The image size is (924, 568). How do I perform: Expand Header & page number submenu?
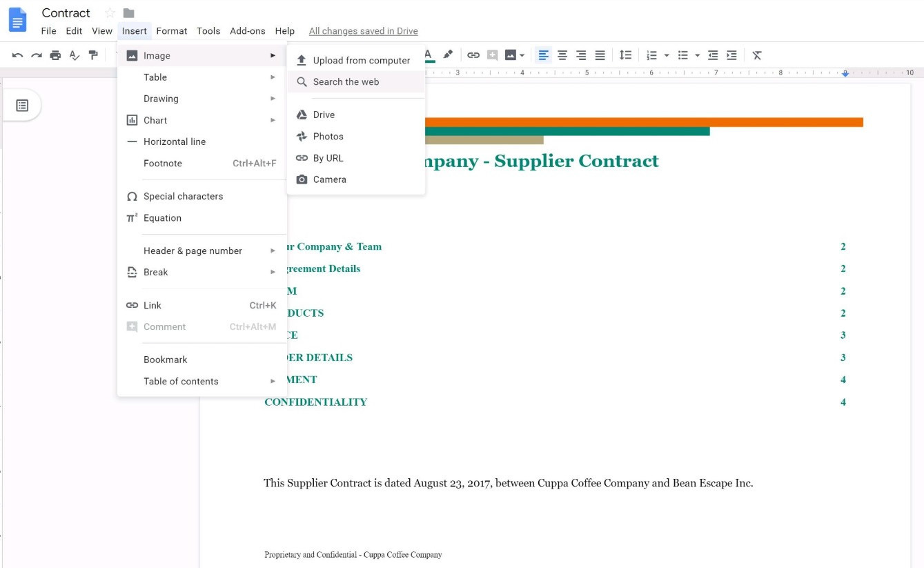202,251
